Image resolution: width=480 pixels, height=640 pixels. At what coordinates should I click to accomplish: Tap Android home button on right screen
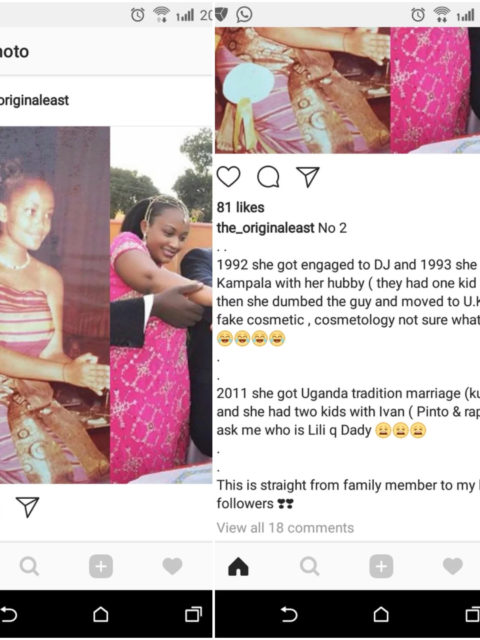(381, 614)
